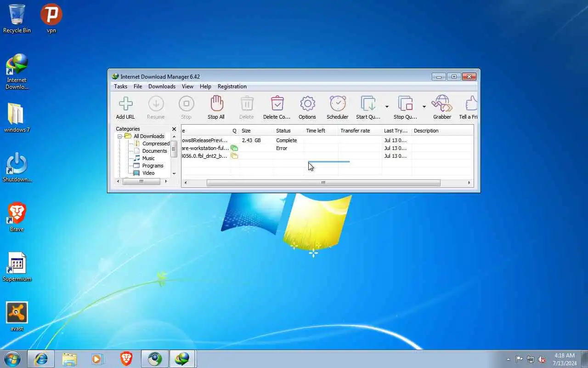The width and height of the screenshot is (588, 368).
Task: Open Internet Explorer from the taskbar
Action: click(x=41, y=359)
